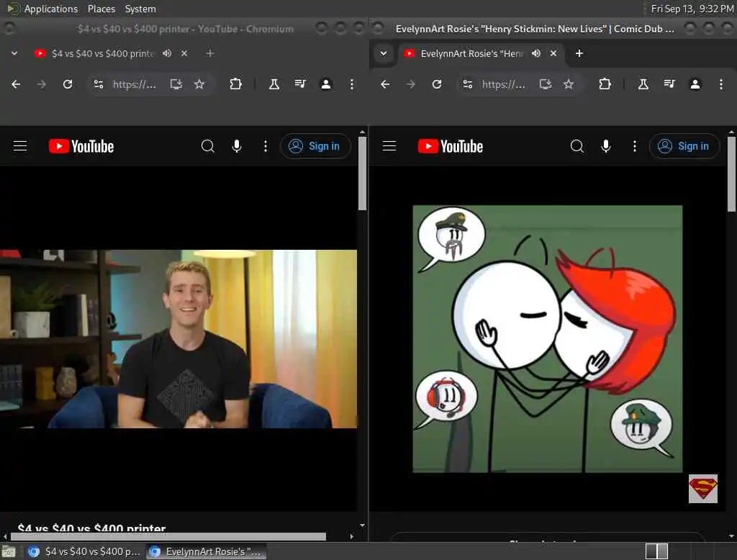Go back in left printer window
The height and width of the screenshot is (560, 737).
pyautogui.click(x=16, y=84)
